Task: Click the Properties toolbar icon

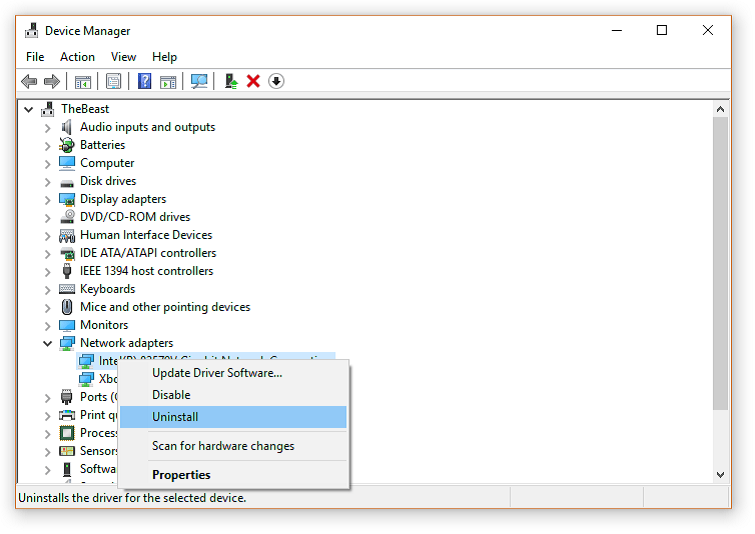Action: (114, 81)
